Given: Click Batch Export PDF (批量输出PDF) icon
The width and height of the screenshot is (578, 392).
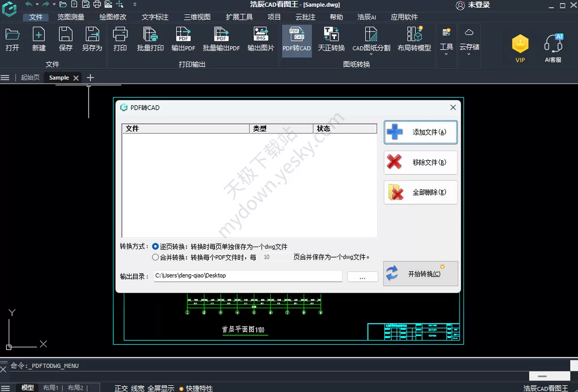Looking at the screenshot, I should click(222, 39).
